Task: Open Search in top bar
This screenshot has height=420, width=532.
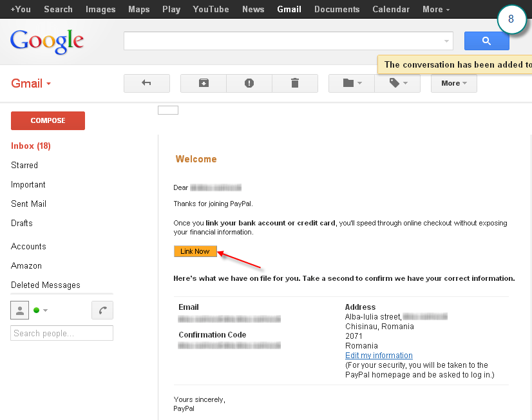Action: tap(59, 9)
